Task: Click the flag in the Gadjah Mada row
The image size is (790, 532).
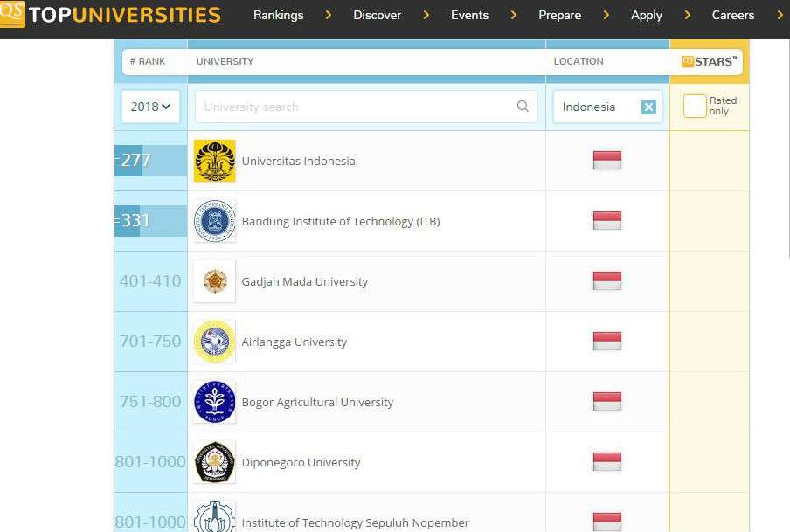Action: (x=607, y=280)
